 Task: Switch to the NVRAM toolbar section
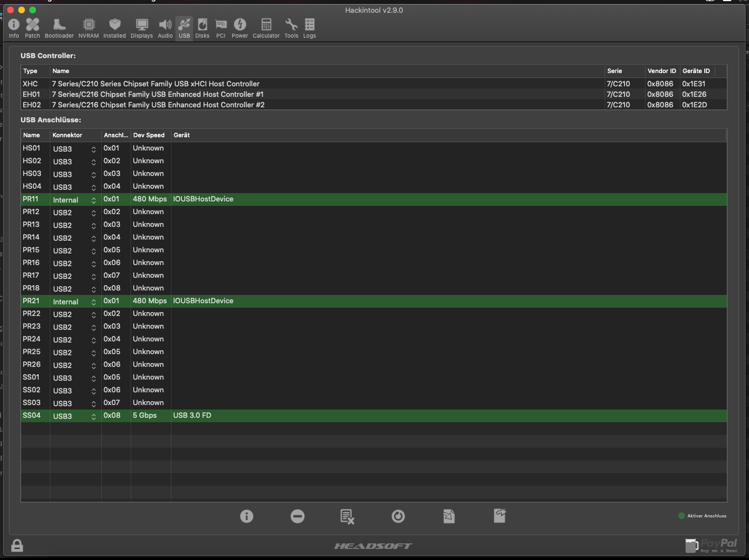click(x=89, y=28)
